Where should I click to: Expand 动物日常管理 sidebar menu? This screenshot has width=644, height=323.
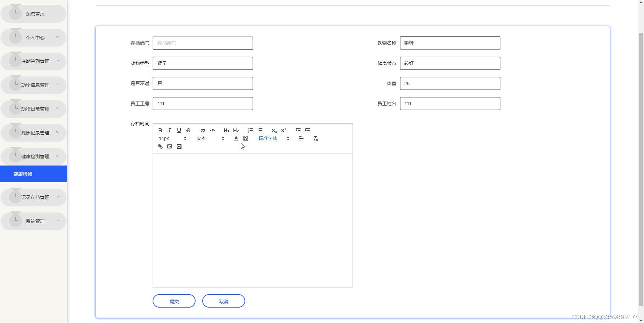click(x=34, y=109)
